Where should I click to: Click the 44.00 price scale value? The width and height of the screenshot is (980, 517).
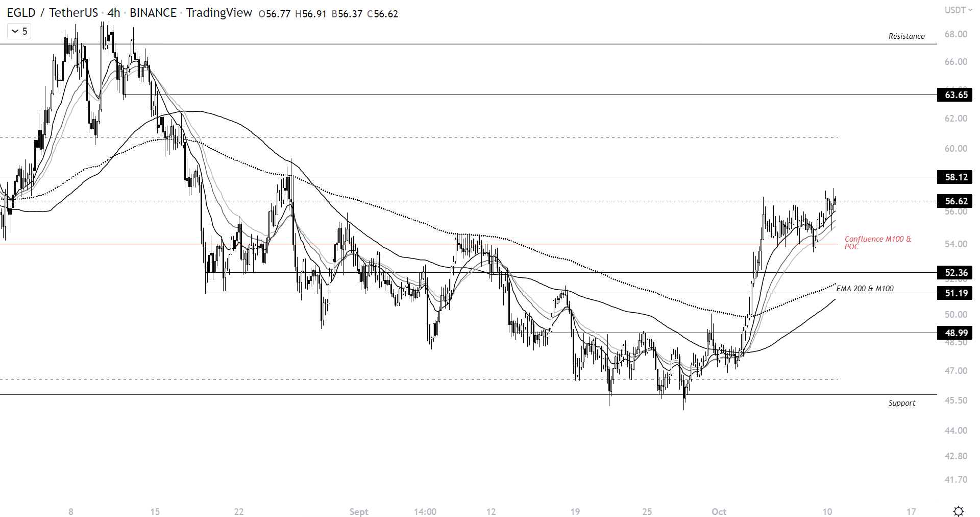point(955,431)
